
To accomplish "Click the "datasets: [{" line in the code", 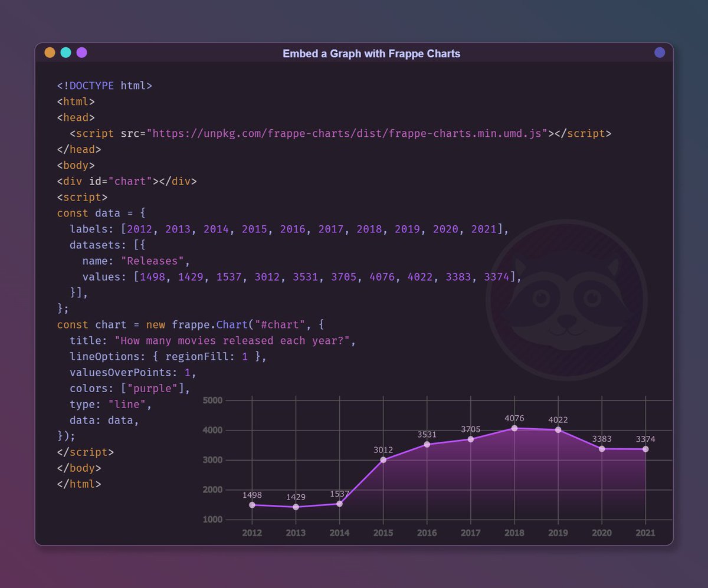I will (107, 245).
